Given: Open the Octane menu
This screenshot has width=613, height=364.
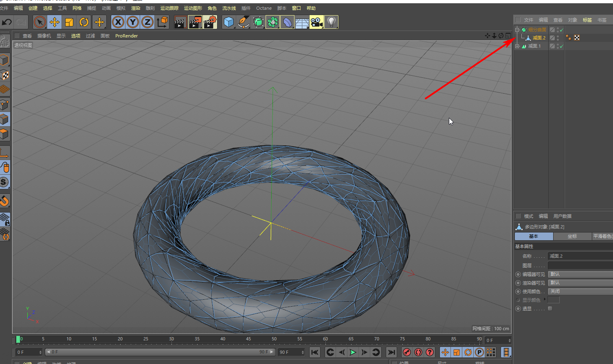Looking at the screenshot, I should pos(264,8).
